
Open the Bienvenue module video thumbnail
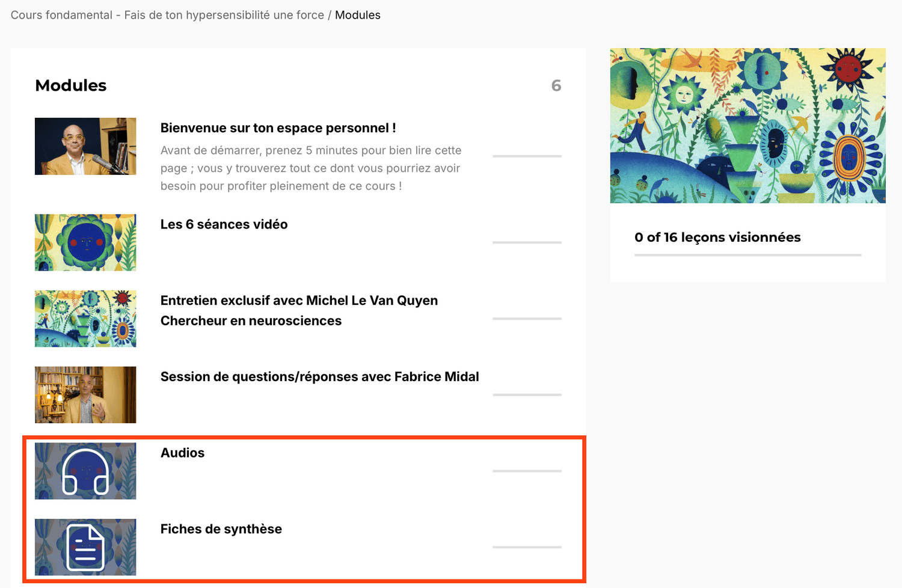point(85,146)
